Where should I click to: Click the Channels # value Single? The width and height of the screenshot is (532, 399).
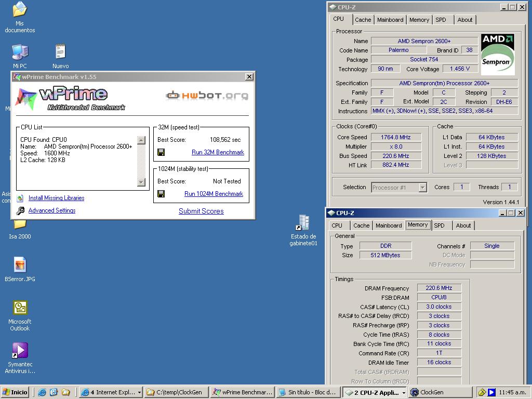492,246
